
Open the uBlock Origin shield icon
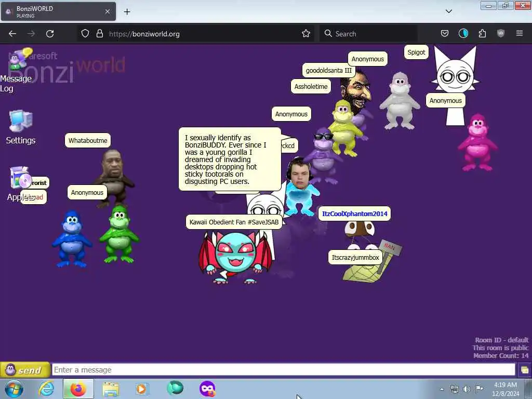(500, 34)
